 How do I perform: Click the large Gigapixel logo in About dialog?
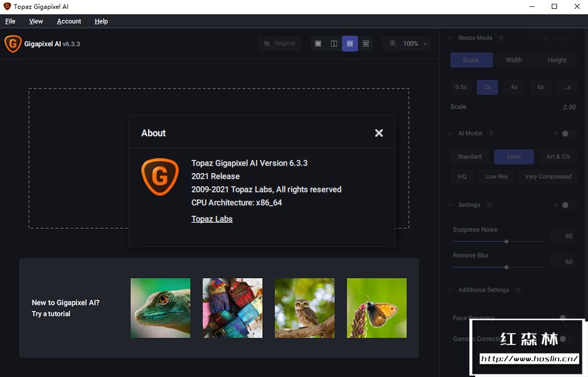(160, 176)
